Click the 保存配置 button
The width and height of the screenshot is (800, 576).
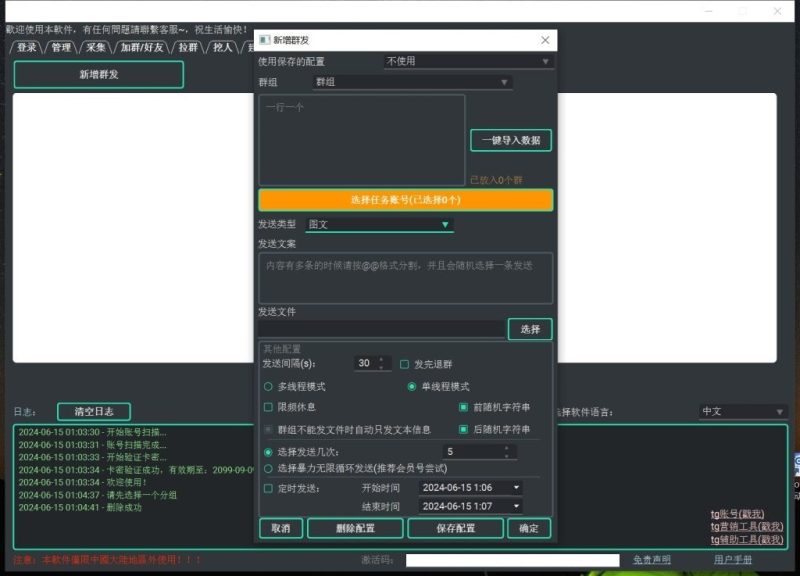(x=455, y=528)
